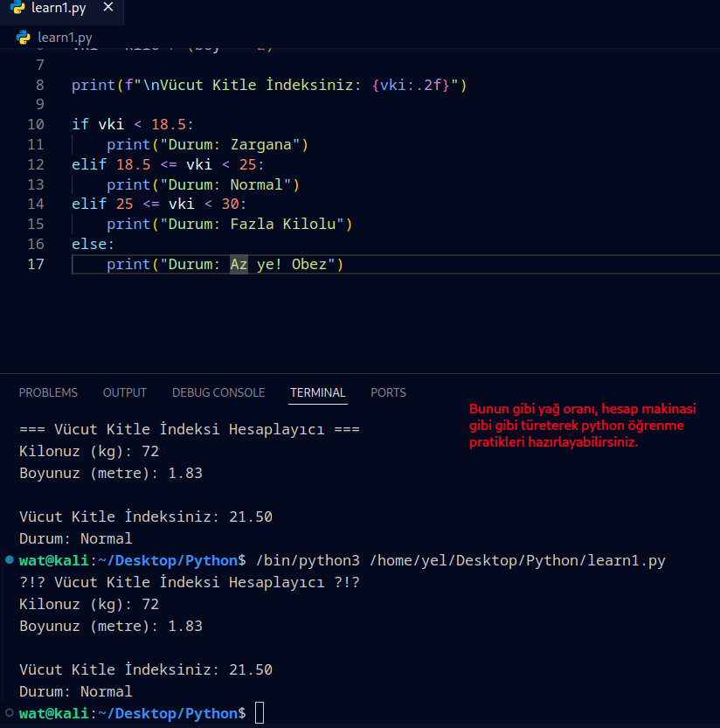Click the learn1.py breadcrumb path
This screenshot has width=720, height=728.
point(65,37)
